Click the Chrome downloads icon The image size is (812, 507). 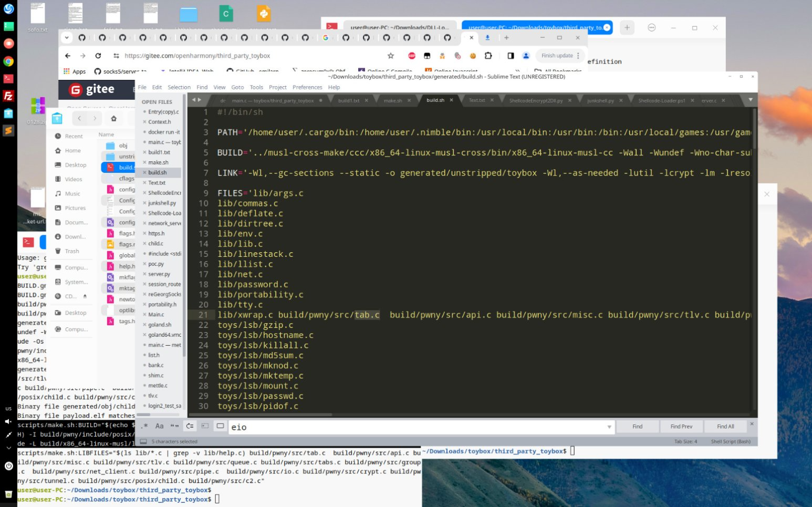487,38
